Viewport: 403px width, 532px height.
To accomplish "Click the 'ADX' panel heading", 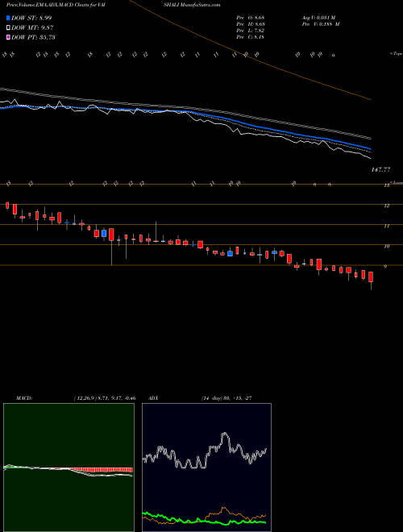I will click(154, 398).
